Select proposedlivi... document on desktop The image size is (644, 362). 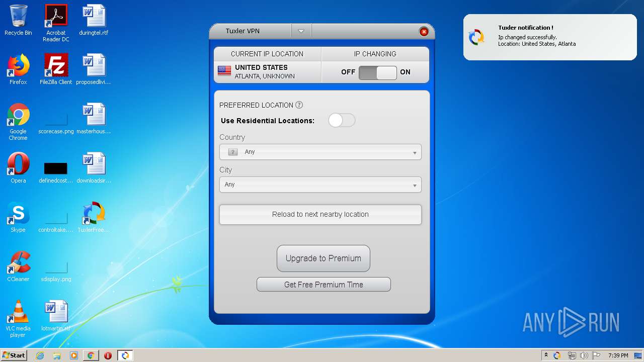point(94,69)
